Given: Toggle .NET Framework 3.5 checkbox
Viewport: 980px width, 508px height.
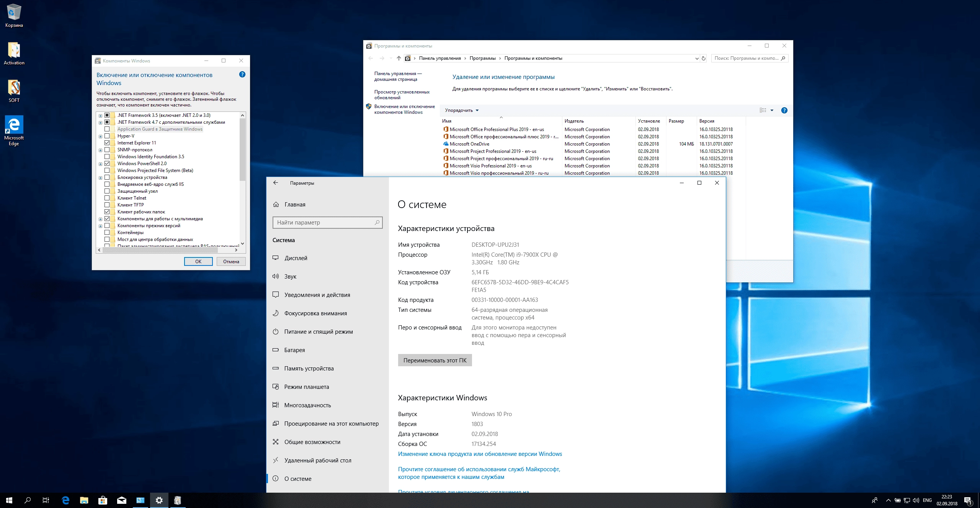Looking at the screenshot, I should click(x=107, y=115).
